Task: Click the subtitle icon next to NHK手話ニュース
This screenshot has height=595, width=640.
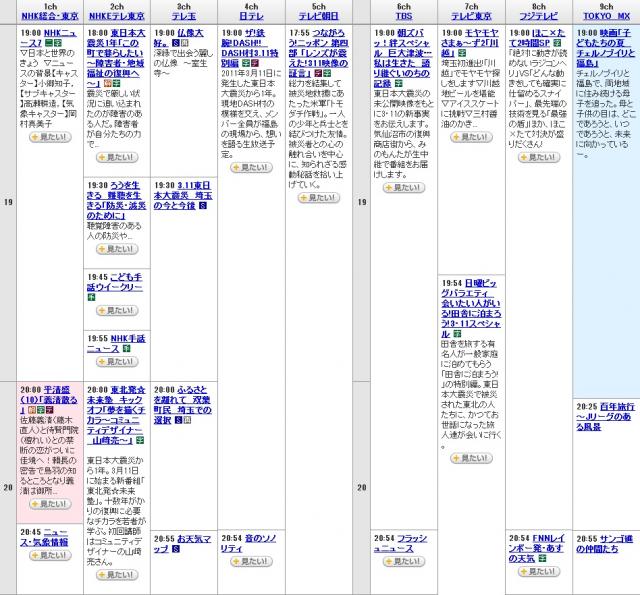Action: click(127, 349)
